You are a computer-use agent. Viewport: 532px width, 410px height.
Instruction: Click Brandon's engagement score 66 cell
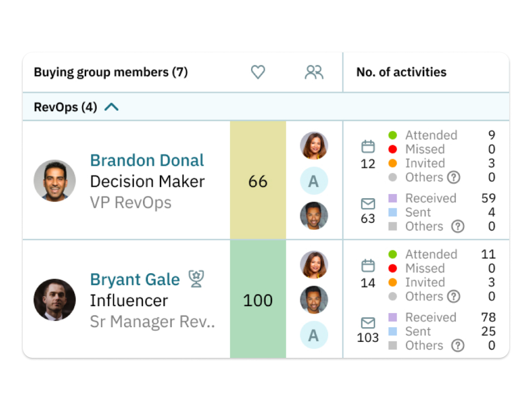[258, 181]
